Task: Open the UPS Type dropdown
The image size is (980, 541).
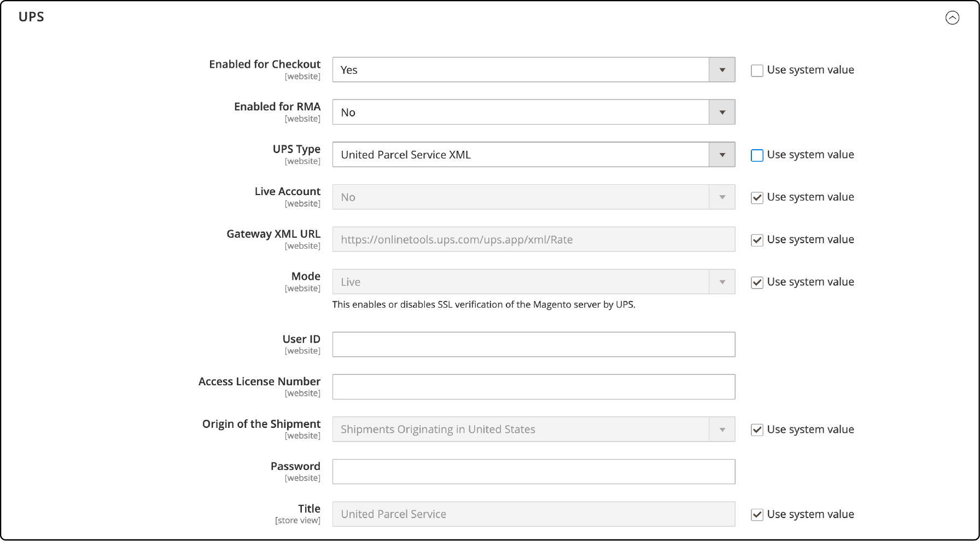Action: 534,155
